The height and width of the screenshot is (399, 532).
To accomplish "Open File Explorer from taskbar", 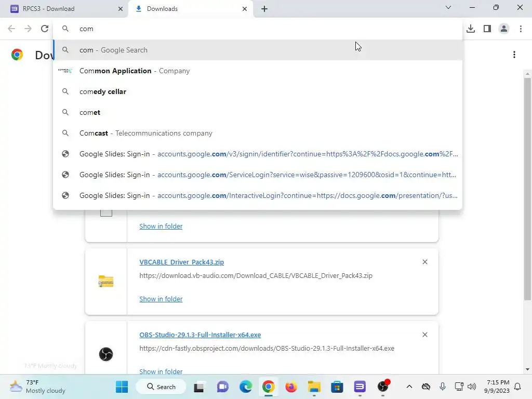I will [x=314, y=387].
